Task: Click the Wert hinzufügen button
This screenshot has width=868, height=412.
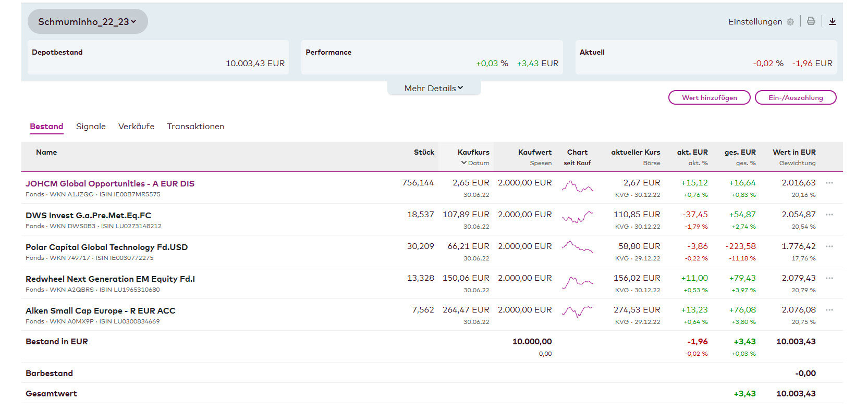Action: [709, 97]
